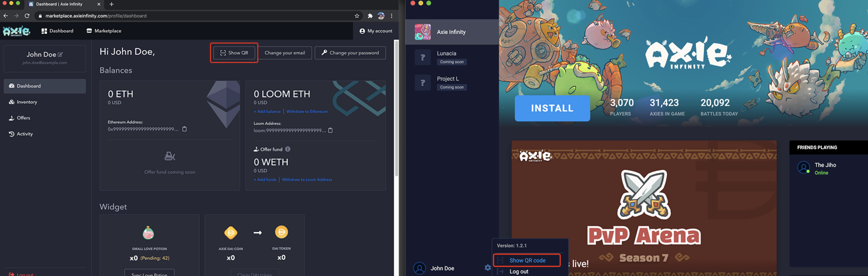Open launcher settings gear icon
Image resolution: width=868 pixels, height=276 pixels.
tap(488, 267)
